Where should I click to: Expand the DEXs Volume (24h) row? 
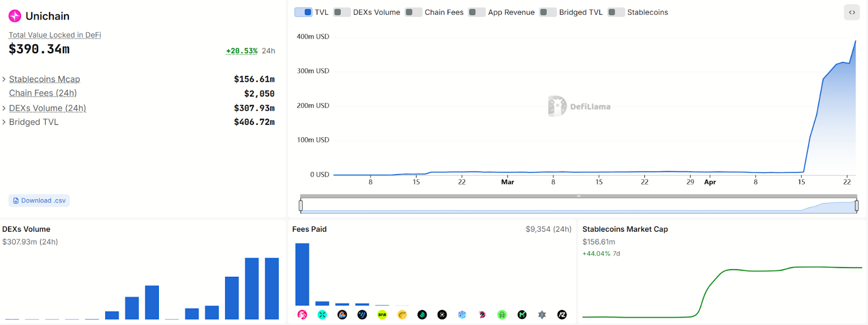tap(4, 108)
